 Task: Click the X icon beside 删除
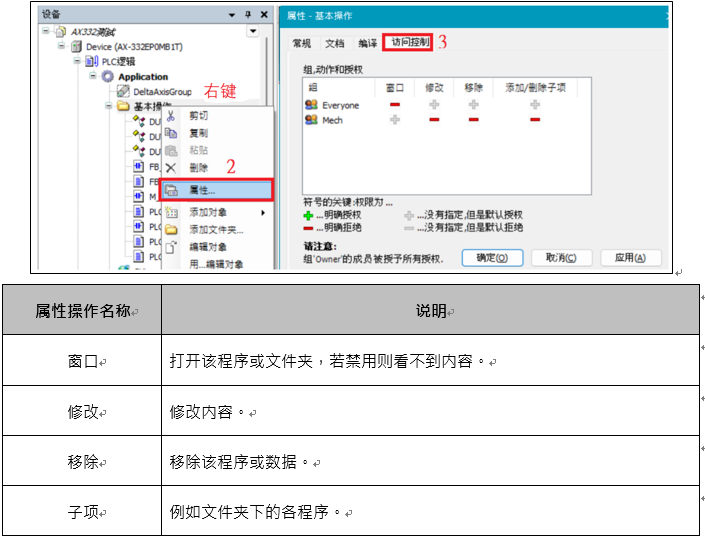(x=170, y=168)
